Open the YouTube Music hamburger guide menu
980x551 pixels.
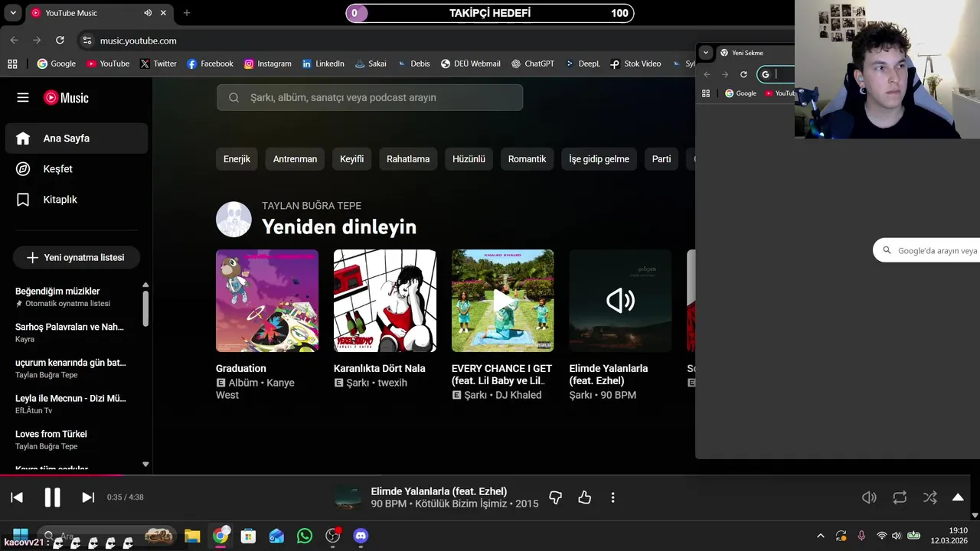click(23, 97)
